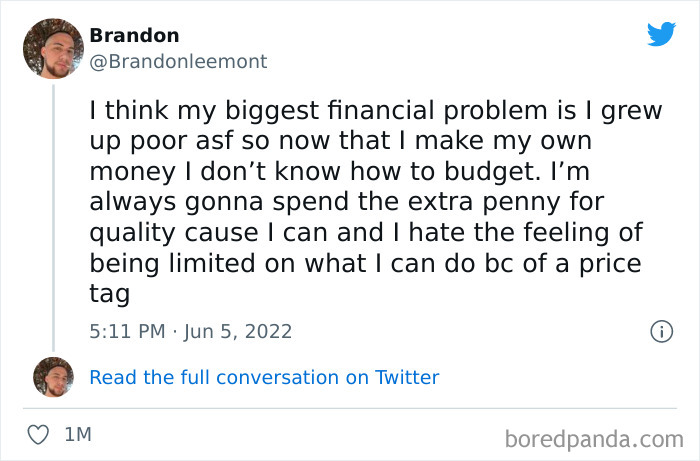Open the tweet info circle icon
Screen dimensions: 700x461
[x=661, y=331]
